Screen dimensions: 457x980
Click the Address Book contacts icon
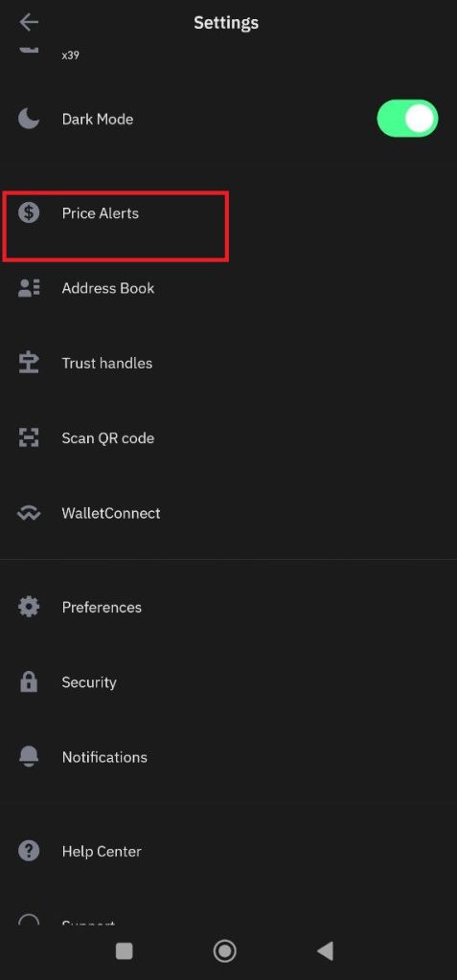(x=29, y=288)
